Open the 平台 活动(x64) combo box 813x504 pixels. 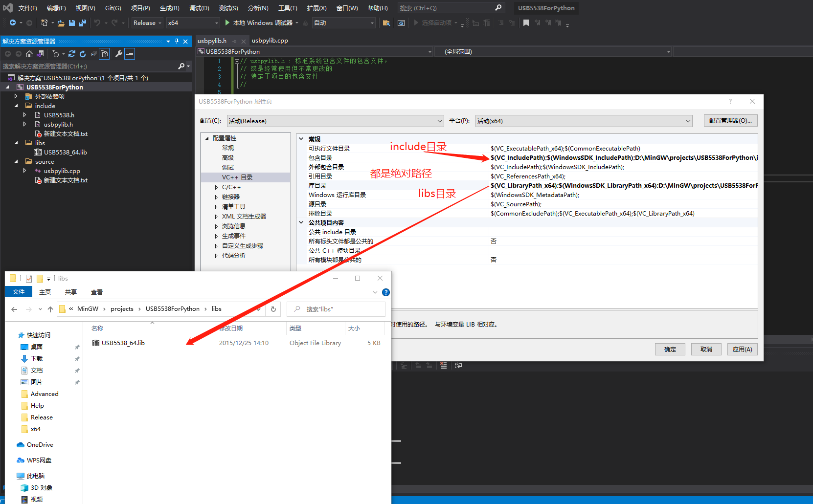pos(584,121)
